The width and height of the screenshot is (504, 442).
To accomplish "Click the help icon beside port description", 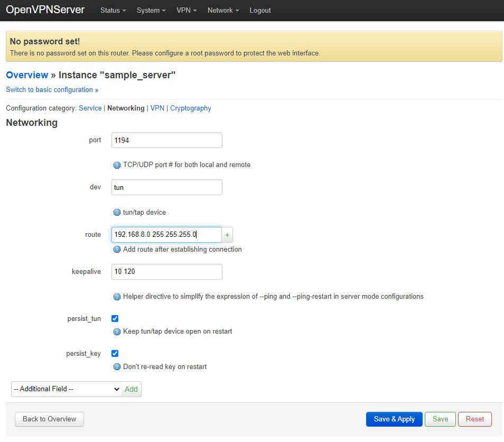I will (117, 165).
